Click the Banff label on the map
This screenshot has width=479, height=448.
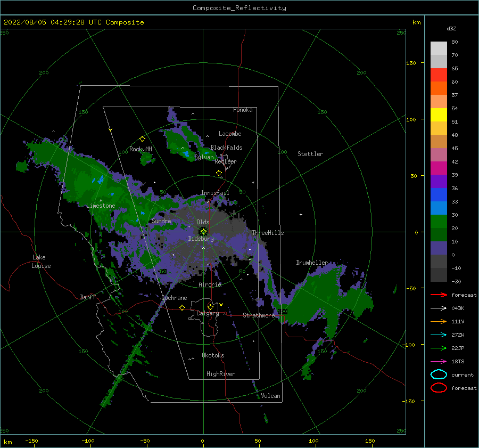[88, 297]
